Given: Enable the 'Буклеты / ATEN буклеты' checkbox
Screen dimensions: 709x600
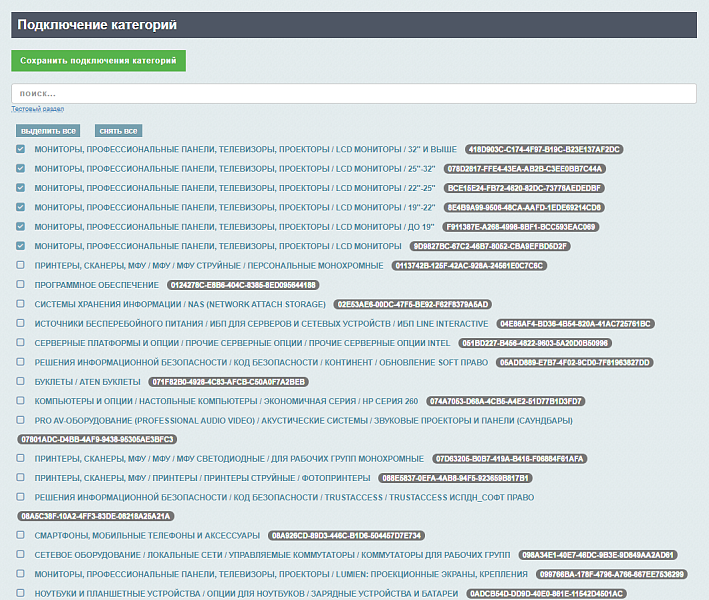Looking at the screenshot, I should [21, 382].
